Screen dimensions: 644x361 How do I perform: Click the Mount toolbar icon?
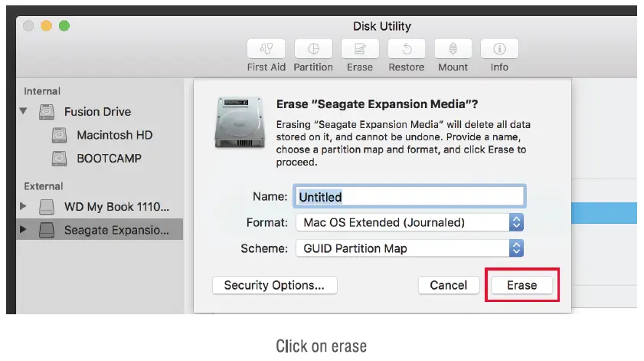click(x=453, y=49)
